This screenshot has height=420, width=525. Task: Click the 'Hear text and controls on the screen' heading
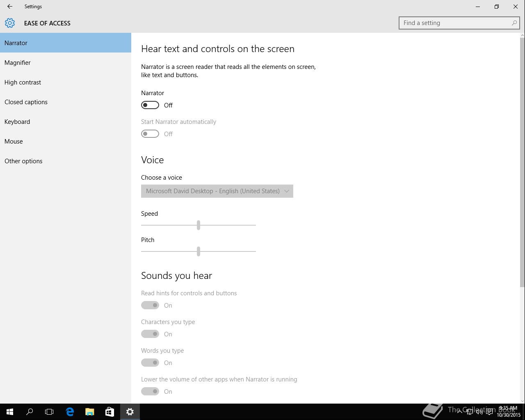point(218,48)
